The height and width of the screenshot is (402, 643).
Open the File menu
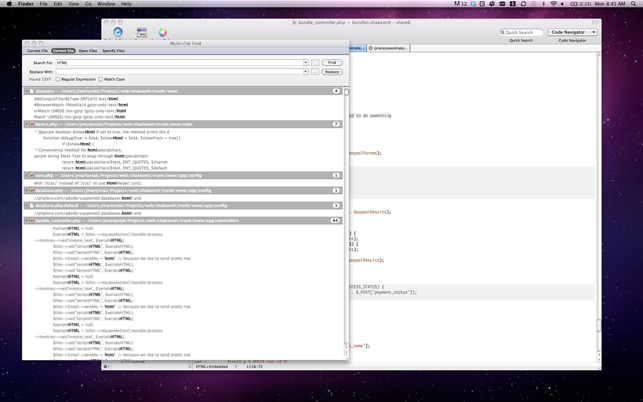[43, 4]
